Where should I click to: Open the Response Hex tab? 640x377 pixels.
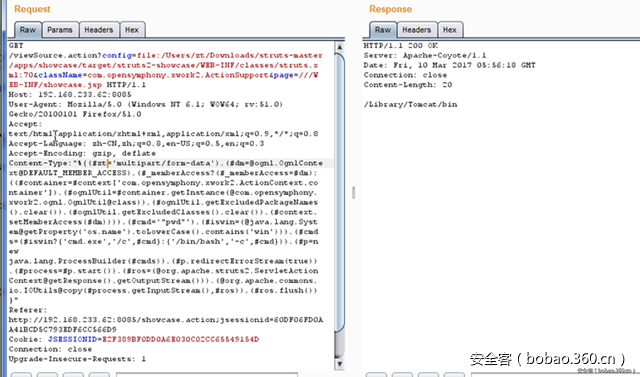pyautogui.click(x=450, y=30)
